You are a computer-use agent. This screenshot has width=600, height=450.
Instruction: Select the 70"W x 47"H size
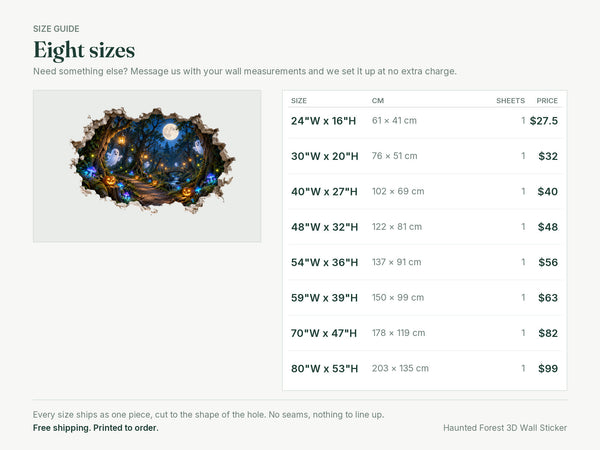coord(425,333)
